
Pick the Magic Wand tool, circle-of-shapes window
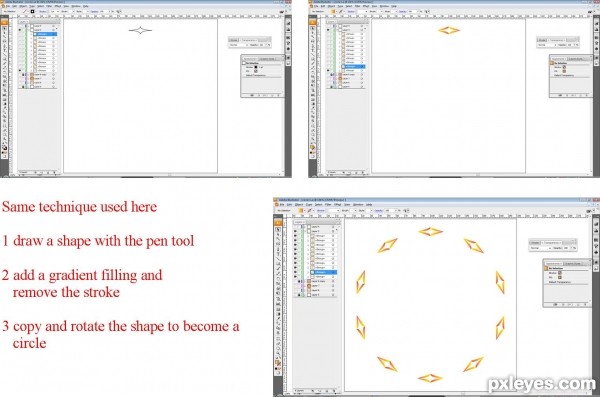coord(278,239)
